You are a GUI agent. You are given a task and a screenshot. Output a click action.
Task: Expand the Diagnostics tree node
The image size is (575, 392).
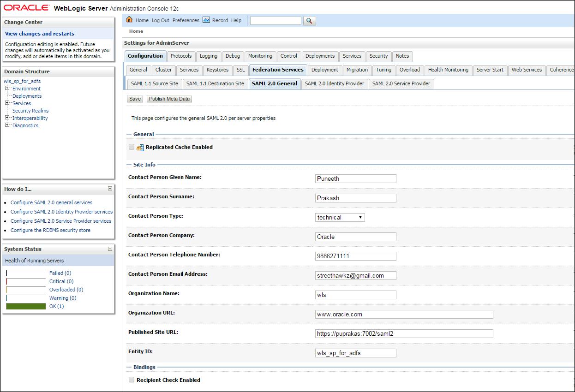pos(7,125)
